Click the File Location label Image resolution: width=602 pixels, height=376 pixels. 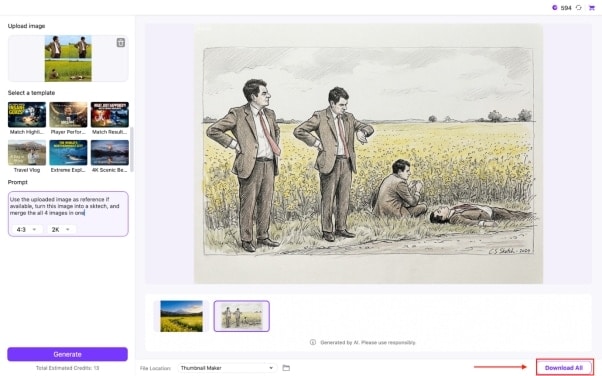pyautogui.click(x=155, y=368)
